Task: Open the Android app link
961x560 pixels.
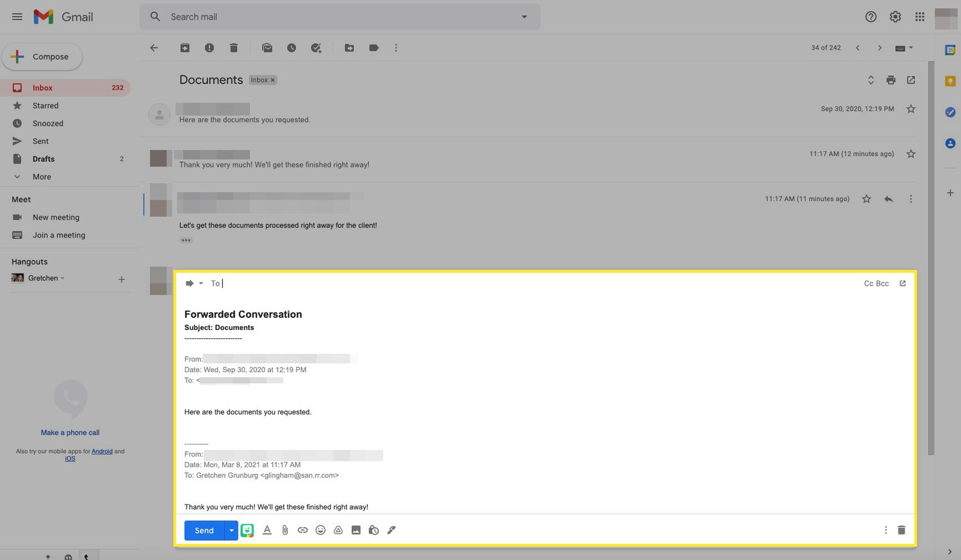Action: click(x=102, y=451)
